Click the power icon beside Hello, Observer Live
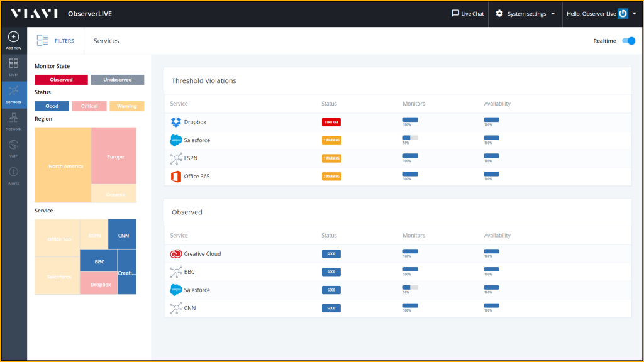The height and width of the screenshot is (362, 644). [623, 14]
